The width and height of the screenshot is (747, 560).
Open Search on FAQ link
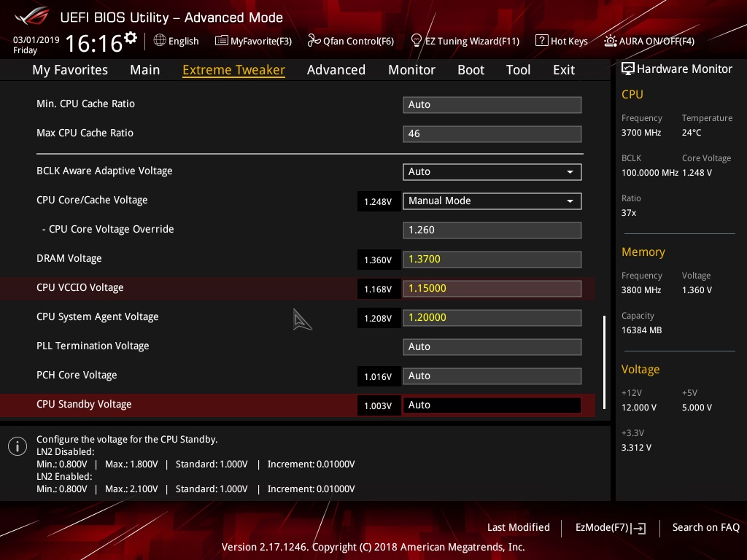point(705,527)
